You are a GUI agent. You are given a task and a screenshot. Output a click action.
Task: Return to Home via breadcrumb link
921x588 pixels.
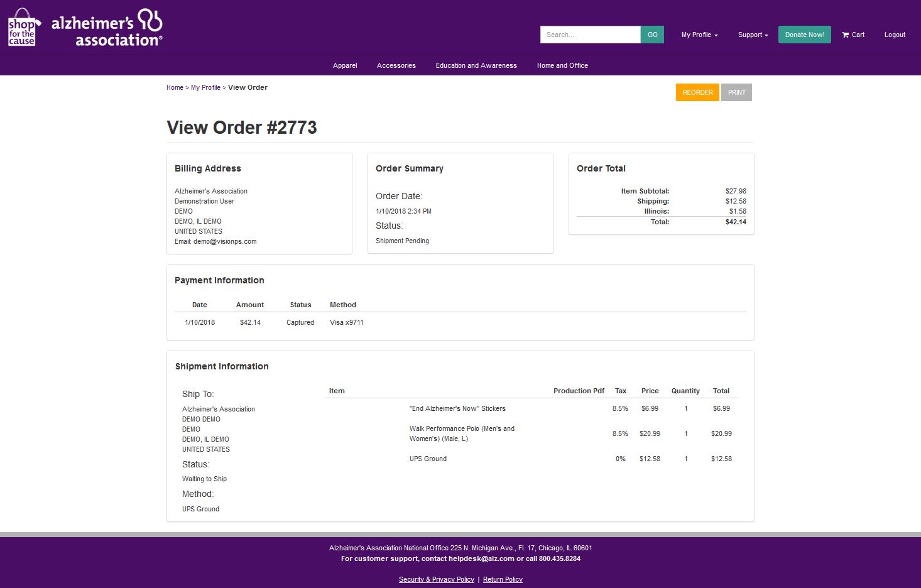175,87
